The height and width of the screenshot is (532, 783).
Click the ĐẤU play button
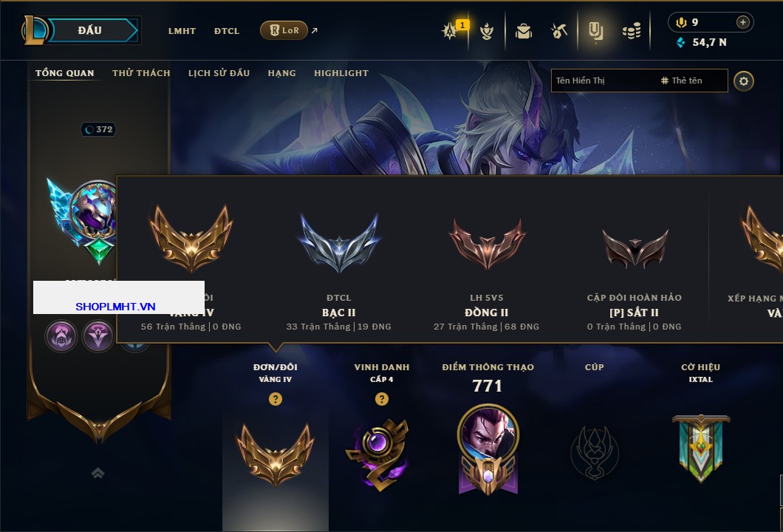tap(90, 30)
